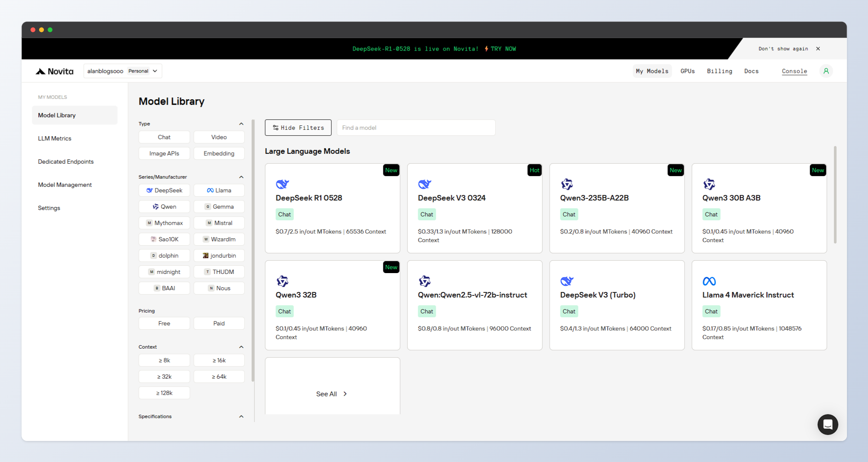
Task: Click the lightning TRY NOW link
Action: click(500, 49)
